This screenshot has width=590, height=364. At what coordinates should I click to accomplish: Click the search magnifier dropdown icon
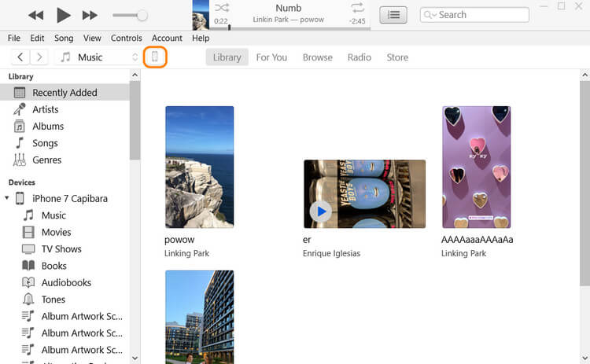pos(430,15)
